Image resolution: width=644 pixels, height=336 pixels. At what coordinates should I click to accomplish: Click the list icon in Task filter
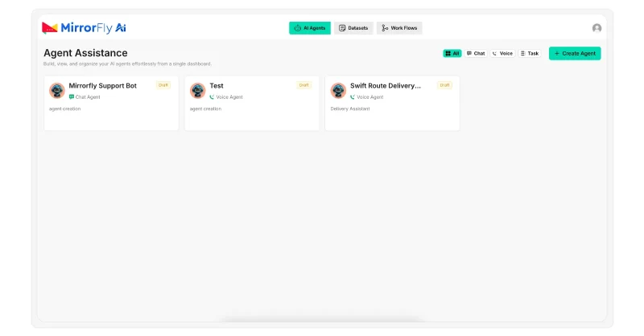[522, 53]
